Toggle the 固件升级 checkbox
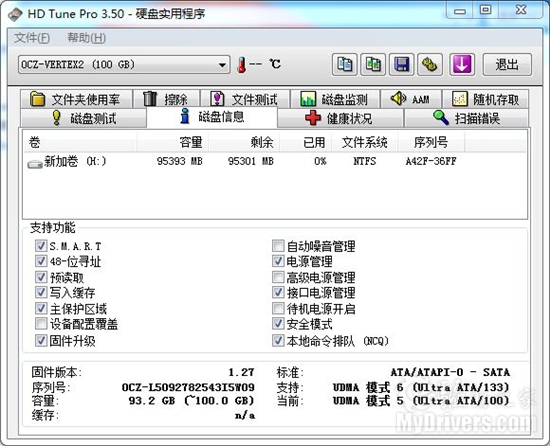The width and height of the screenshot is (550, 446). click(41, 340)
